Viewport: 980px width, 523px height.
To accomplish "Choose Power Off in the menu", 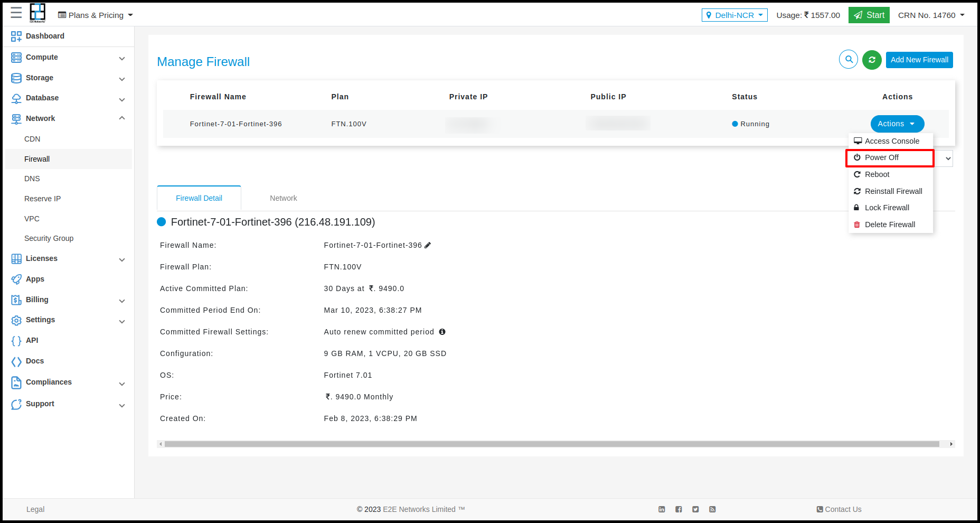I will pos(890,157).
